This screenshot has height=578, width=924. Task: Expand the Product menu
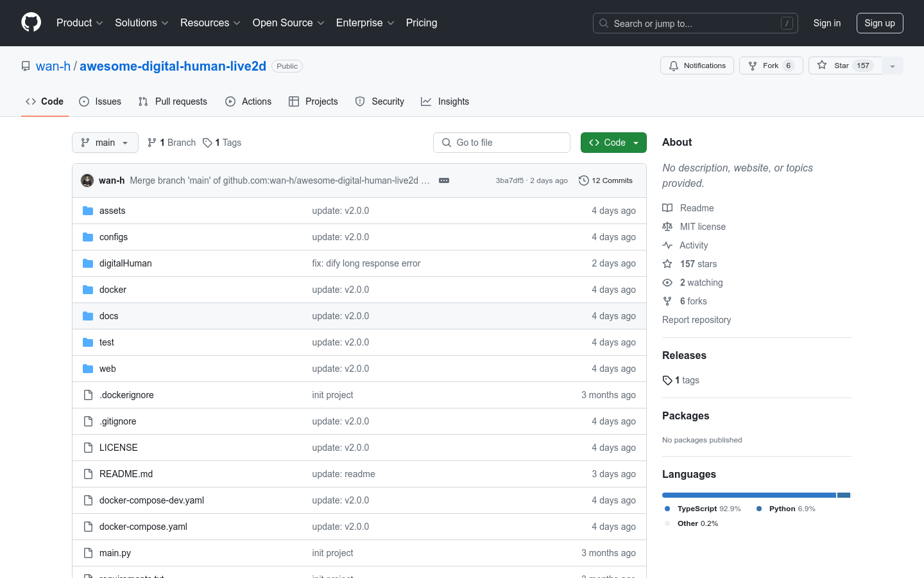pyautogui.click(x=80, y=22)
